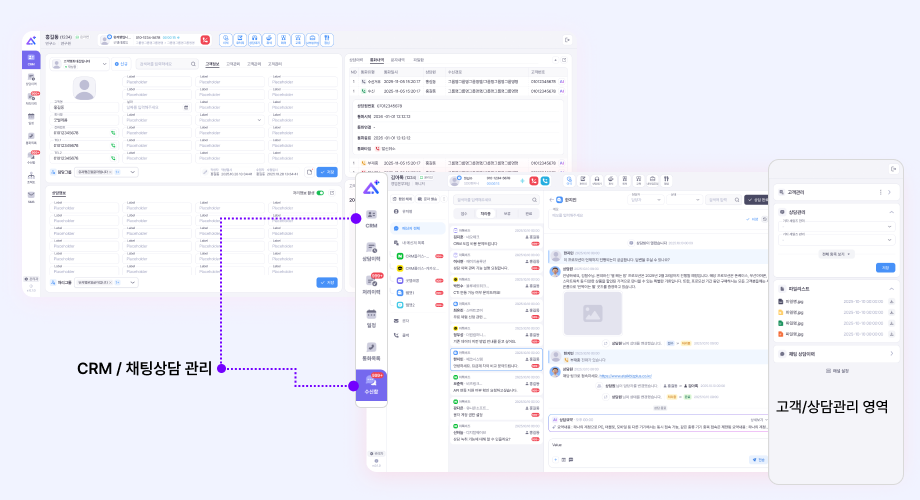Open the Placeholder dropdown field in the CRM form
The height and width of the screenshot is (500, 920).
[229, 120]
